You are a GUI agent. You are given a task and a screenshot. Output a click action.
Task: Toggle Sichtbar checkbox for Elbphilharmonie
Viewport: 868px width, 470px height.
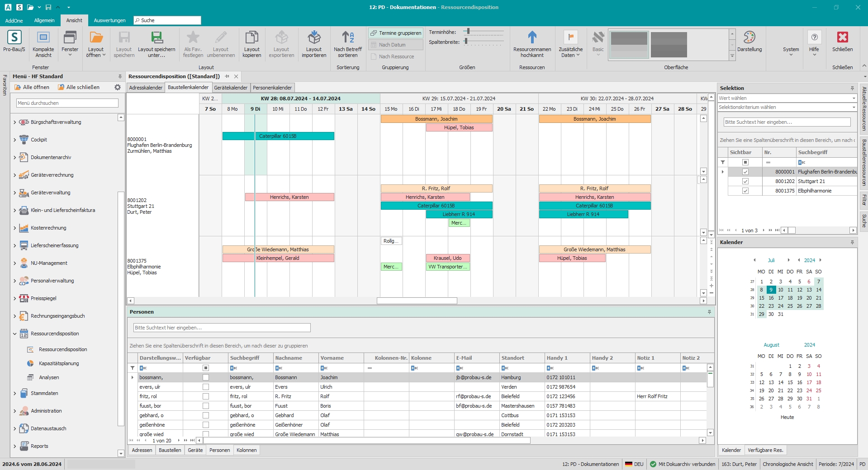(x=745, y=191)
